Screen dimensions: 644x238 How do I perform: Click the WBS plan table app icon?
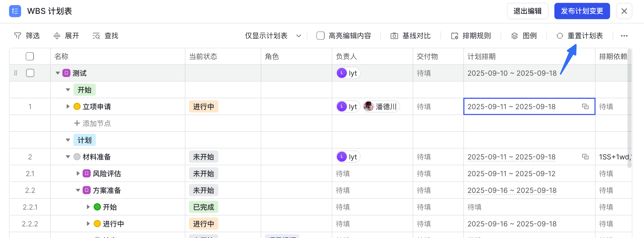coord(15,11)
